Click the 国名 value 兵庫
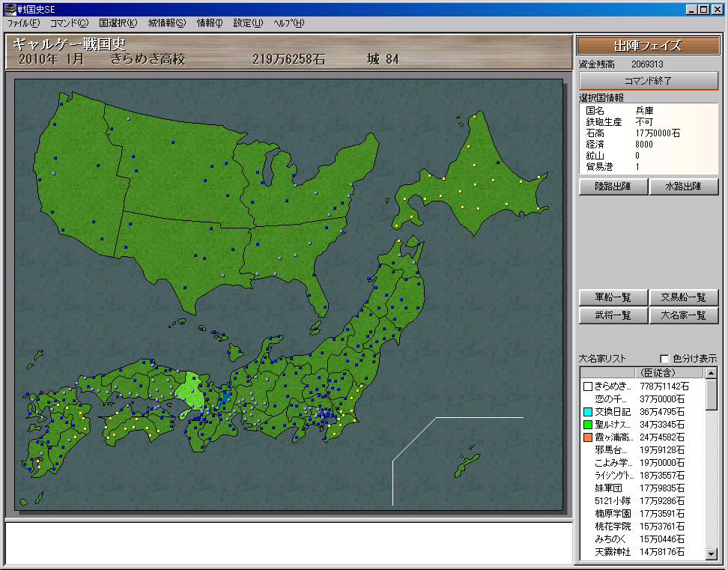The image size is (728, 570). point(644,110)
